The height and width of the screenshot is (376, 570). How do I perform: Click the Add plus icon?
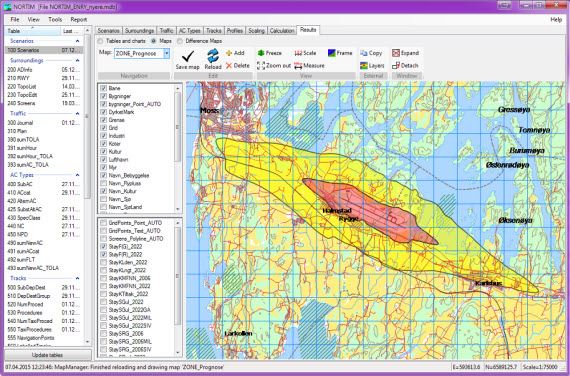click(x=229, y=53)
